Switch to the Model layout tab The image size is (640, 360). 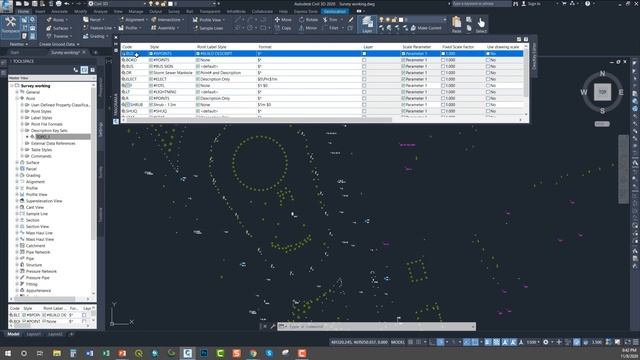click(13, 334)
